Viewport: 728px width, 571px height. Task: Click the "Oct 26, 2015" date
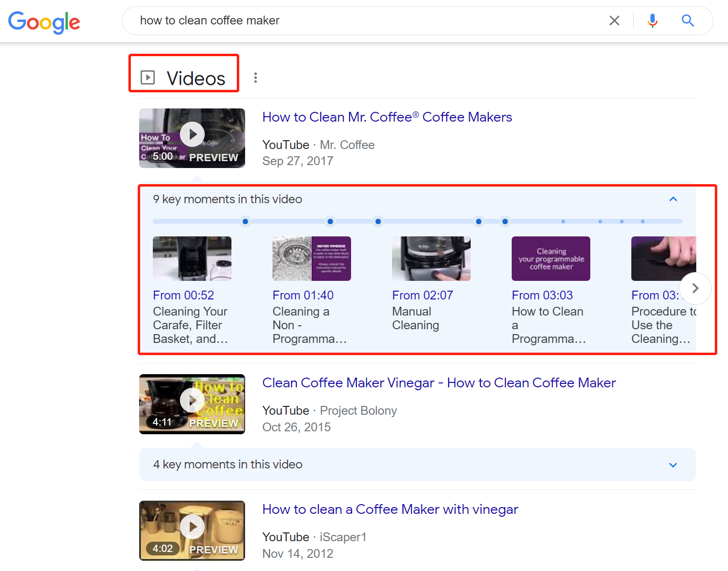coord(296,427)
